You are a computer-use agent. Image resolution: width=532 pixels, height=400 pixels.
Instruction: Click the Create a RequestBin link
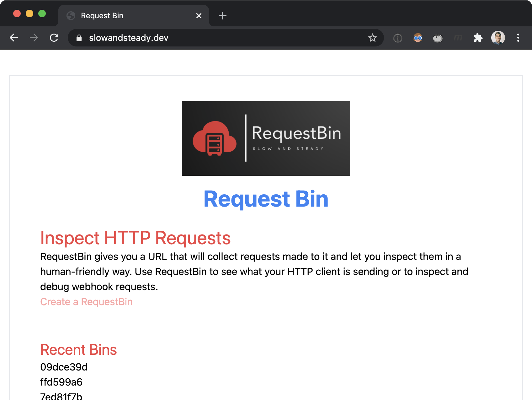click(x=86, y=302)
